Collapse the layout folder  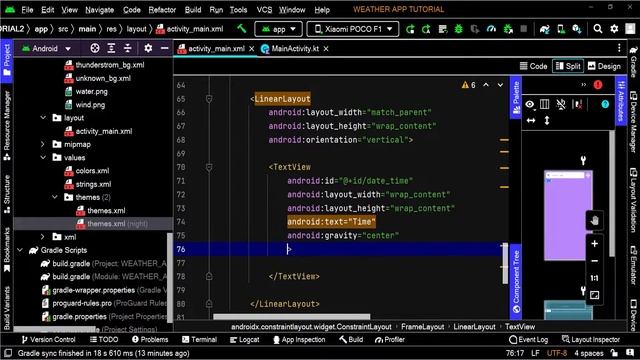(43, 118)
